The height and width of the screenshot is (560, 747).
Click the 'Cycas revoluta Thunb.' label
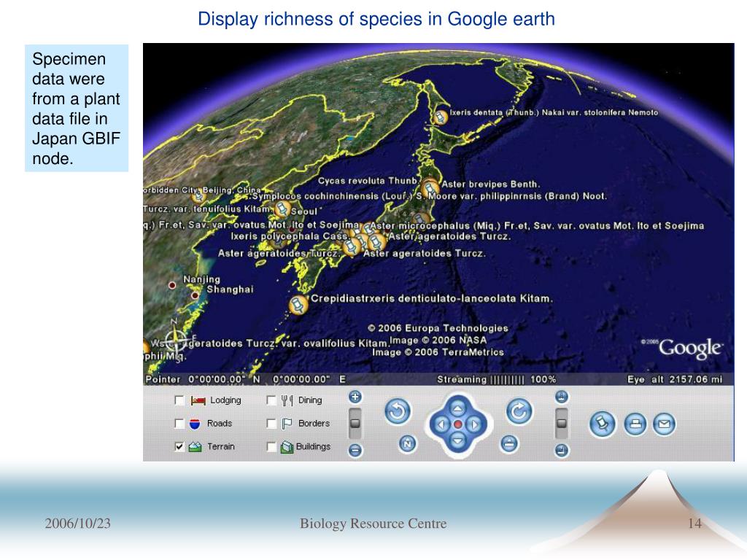368,181
